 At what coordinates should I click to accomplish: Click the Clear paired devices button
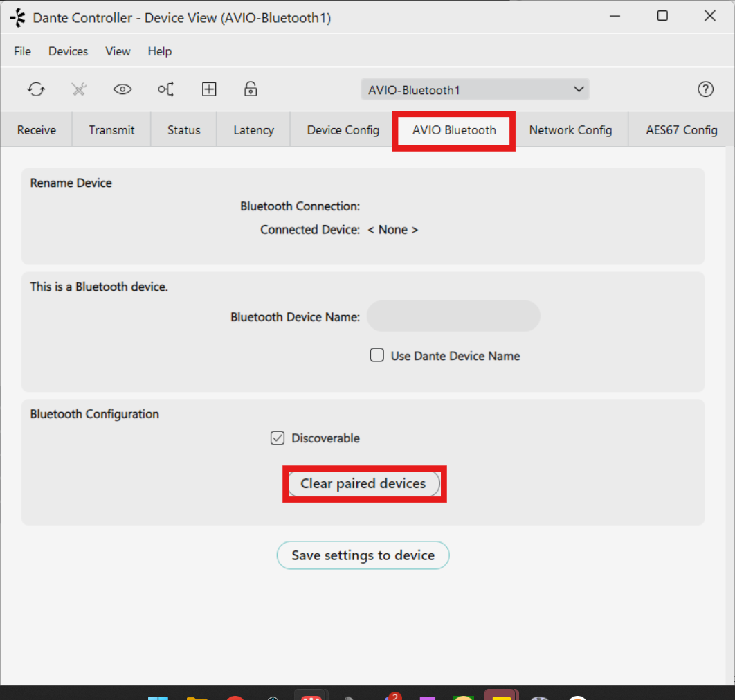click(364, 483)
